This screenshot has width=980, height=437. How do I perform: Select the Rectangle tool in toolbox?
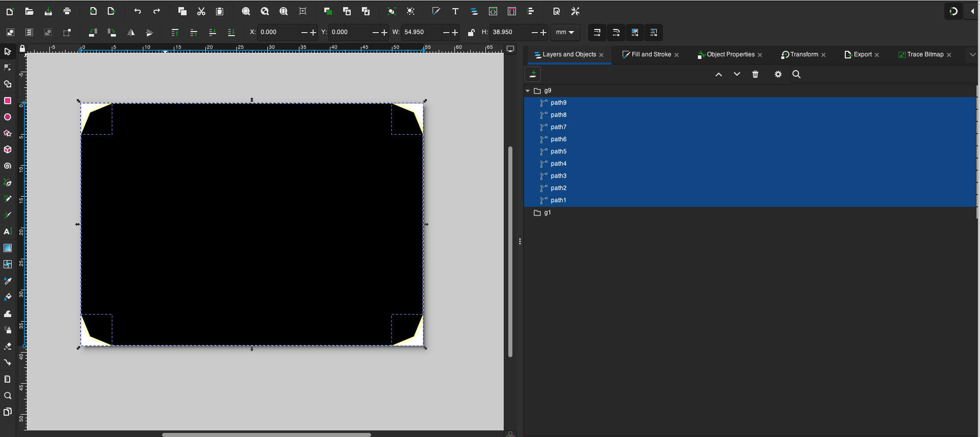(8, 101)
